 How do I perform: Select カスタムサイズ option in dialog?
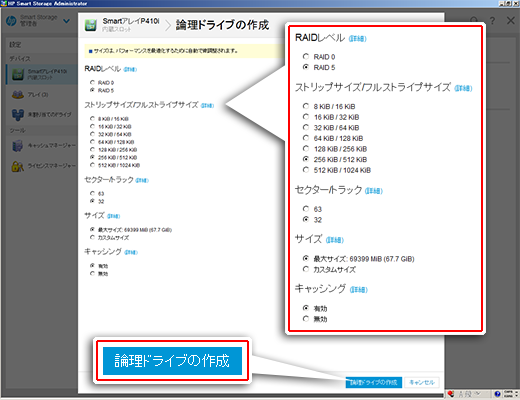coord(92,237)
